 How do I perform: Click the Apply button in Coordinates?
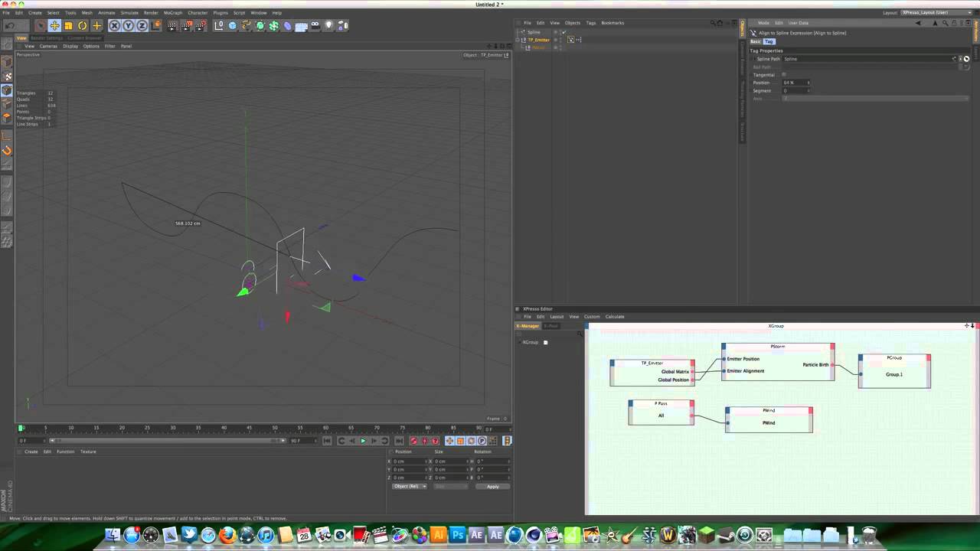(492, 487)
